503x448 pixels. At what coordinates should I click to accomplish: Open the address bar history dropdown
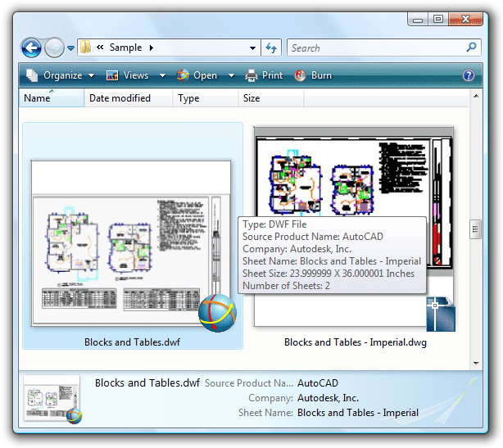click(x=253, y=48)
